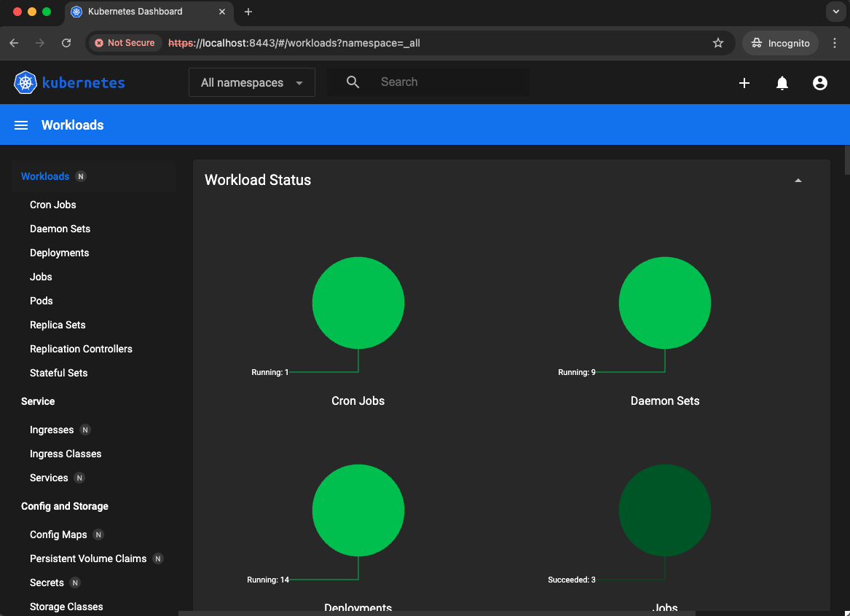Open the Service section link

[x=38, y=401]
